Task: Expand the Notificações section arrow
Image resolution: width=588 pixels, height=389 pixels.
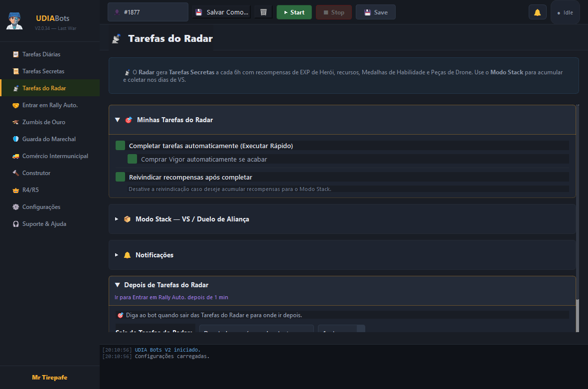Action: tap(117, 255)
